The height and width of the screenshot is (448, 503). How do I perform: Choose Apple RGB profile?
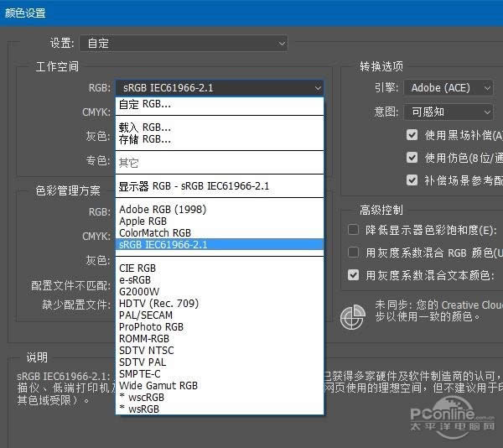pos(143,221)
